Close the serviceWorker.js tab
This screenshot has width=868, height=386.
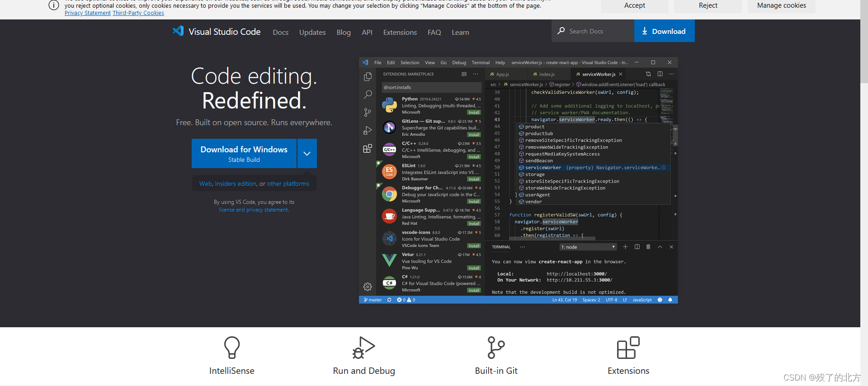621,74
